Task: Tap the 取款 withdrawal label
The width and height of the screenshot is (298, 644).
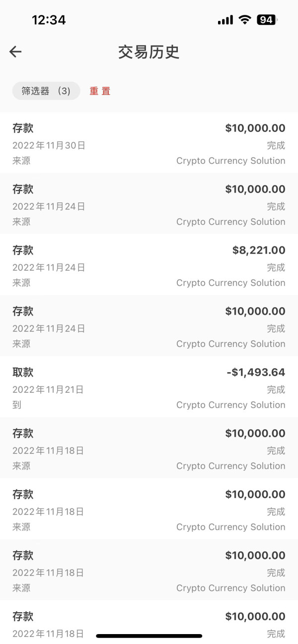Action: (x=23, y=372)
